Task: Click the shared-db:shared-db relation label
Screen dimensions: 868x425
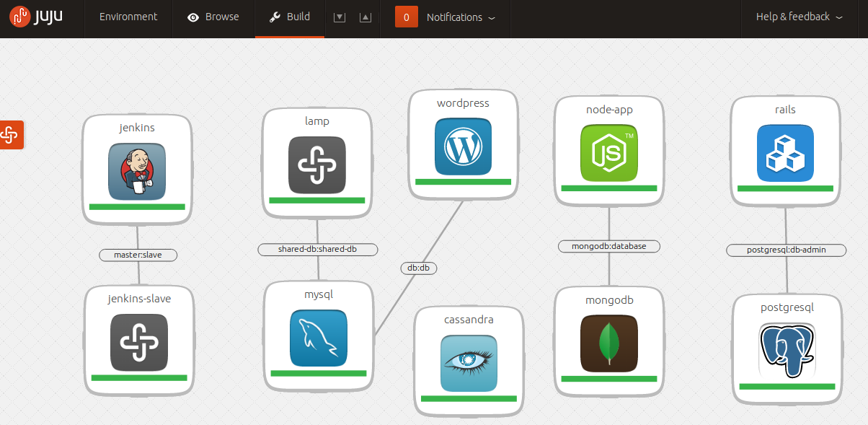Action: point(318,250)
